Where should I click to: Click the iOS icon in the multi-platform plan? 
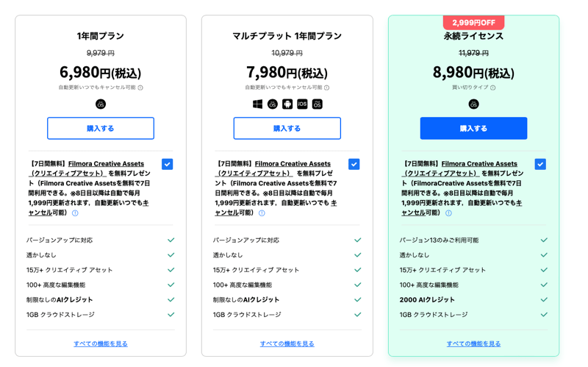tap(302, 104)
